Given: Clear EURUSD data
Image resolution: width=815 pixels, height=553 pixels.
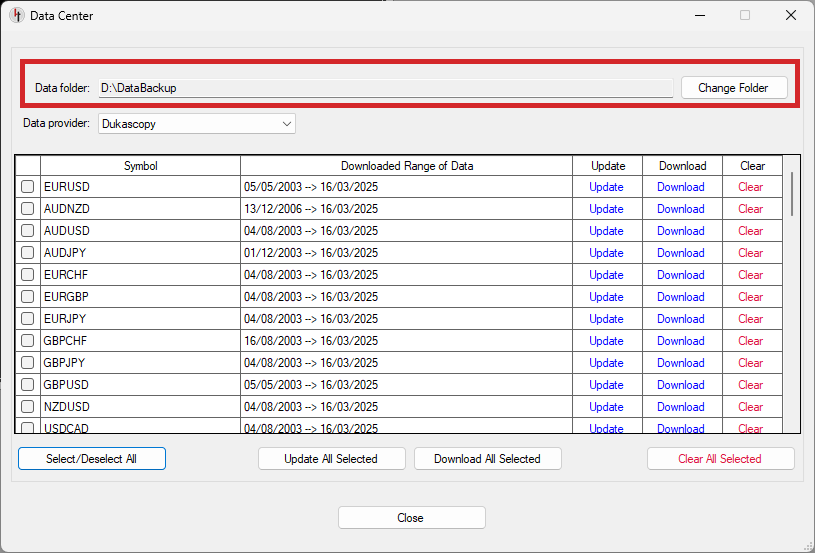Looking at the screenshot, I should pyautogui.click(x=751, y=187).
